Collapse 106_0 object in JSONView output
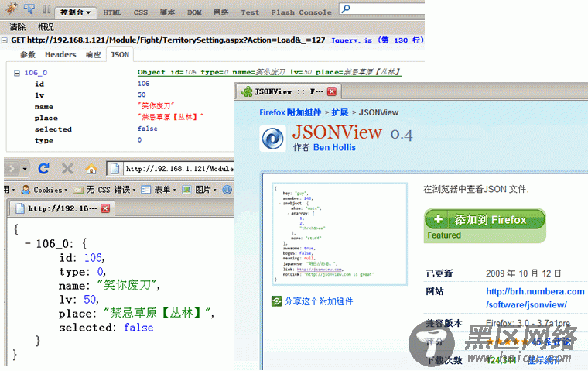The width and height of the screenshot is (588, 371). pyautogui.click(x=27, y=244)
